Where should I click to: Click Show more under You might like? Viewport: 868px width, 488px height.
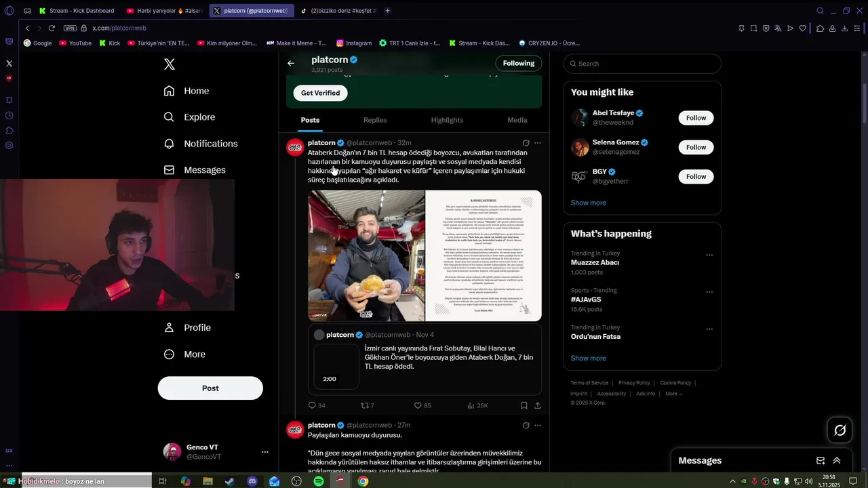coord(589,203)
